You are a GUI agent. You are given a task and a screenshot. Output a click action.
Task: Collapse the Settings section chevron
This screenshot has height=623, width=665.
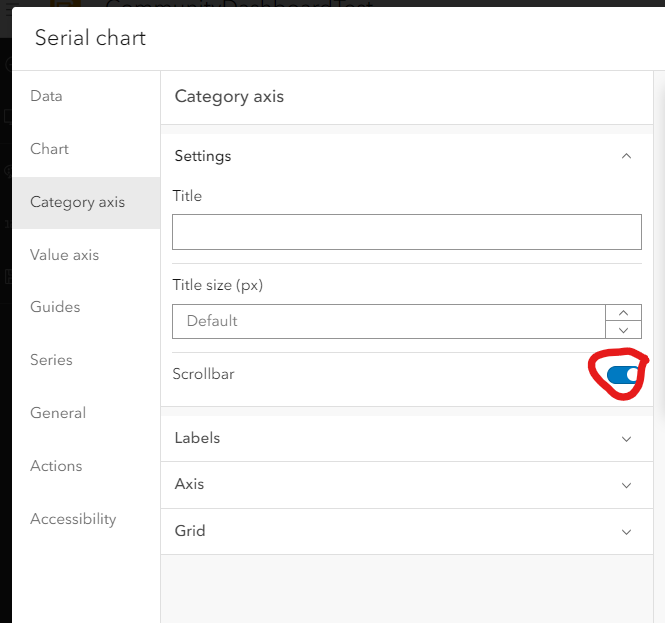(x=626, y=156)
